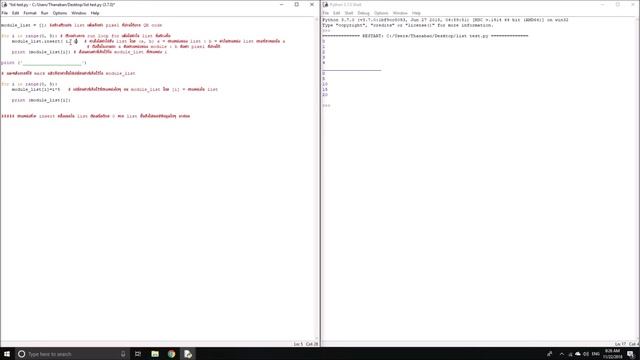The image size is (640, 360).
Task: Click the final '>>>' prompt in Shell
Action: coord(326,105)
